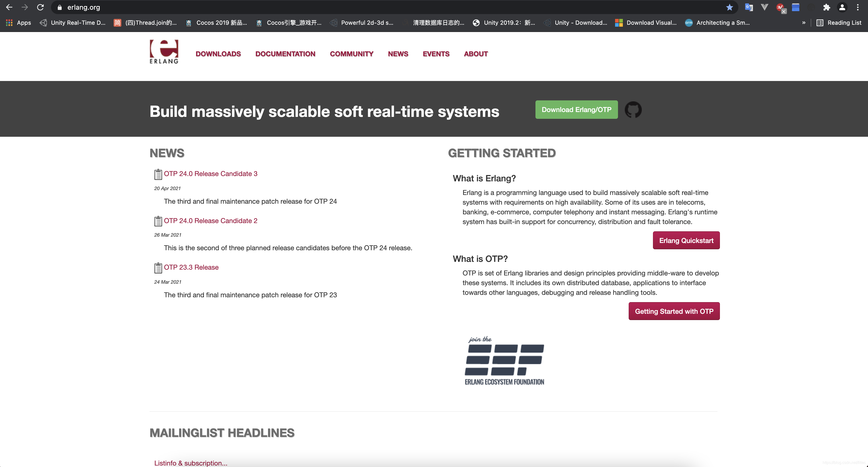Open Chrome's three-dot menu
Image resolution: width=868 pixels, height=467 pixels.
click(858, 7)
